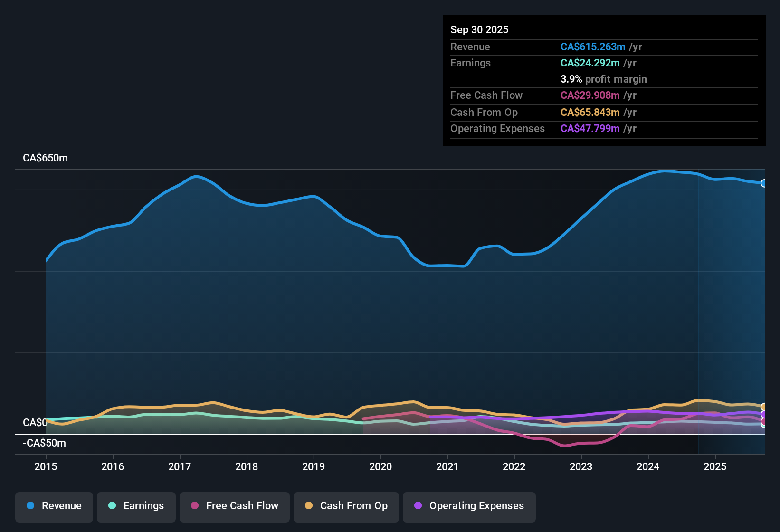Toggle the Free Cash Flow series off
This screenshot has width=780, height=532.
(x=234, y=506)
